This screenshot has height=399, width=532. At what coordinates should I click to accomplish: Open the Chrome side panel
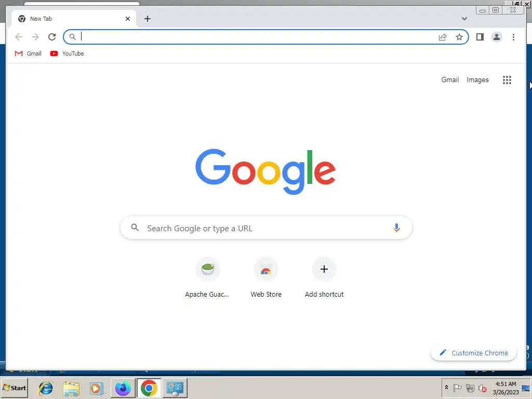click(x=480, y=37)
